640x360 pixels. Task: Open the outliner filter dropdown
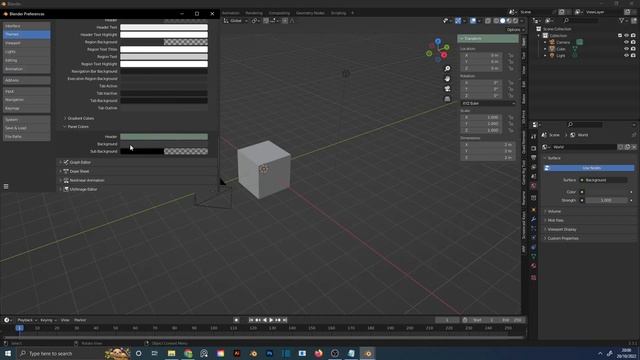[x=623, y=20]
